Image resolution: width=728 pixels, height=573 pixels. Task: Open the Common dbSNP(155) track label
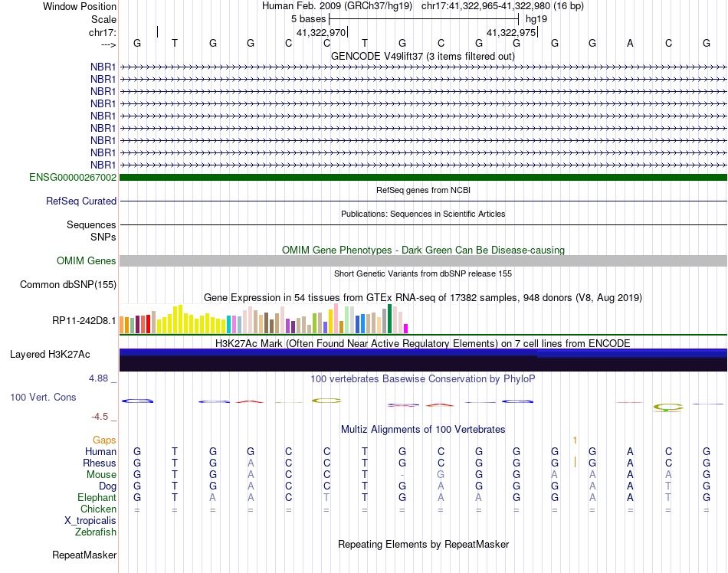pos(68,284)
